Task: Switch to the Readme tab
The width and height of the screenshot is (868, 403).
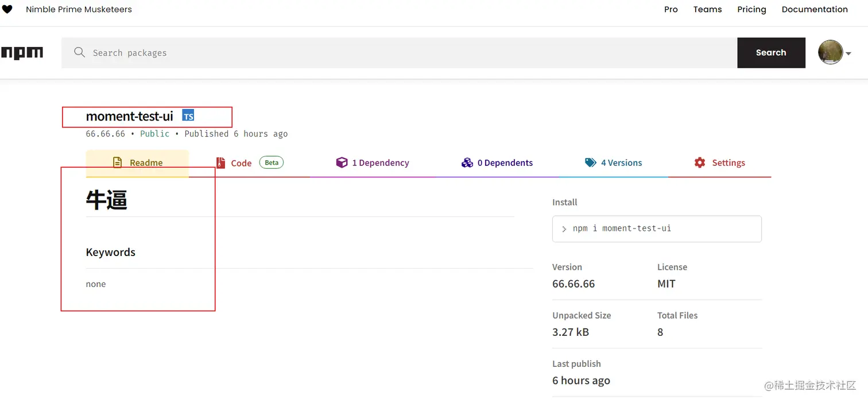Action: [x=137, y=163]
